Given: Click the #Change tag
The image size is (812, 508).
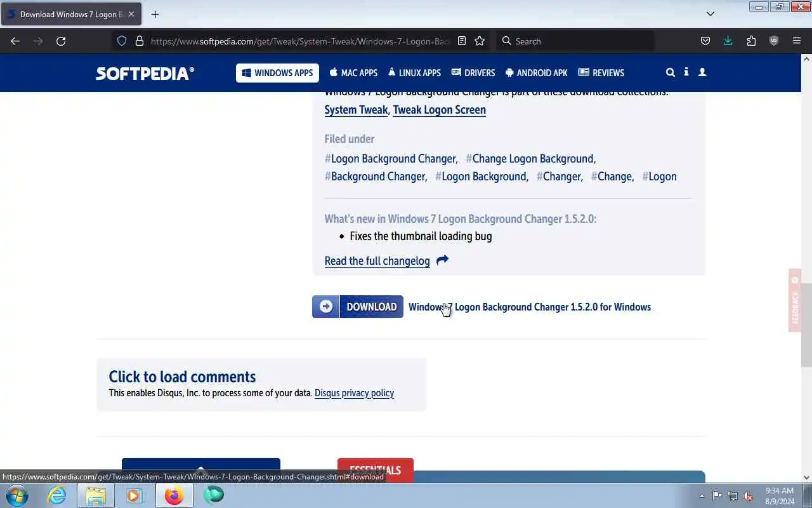Looking at the screenshot, I should pyautogui.click(x=612, y=177).
